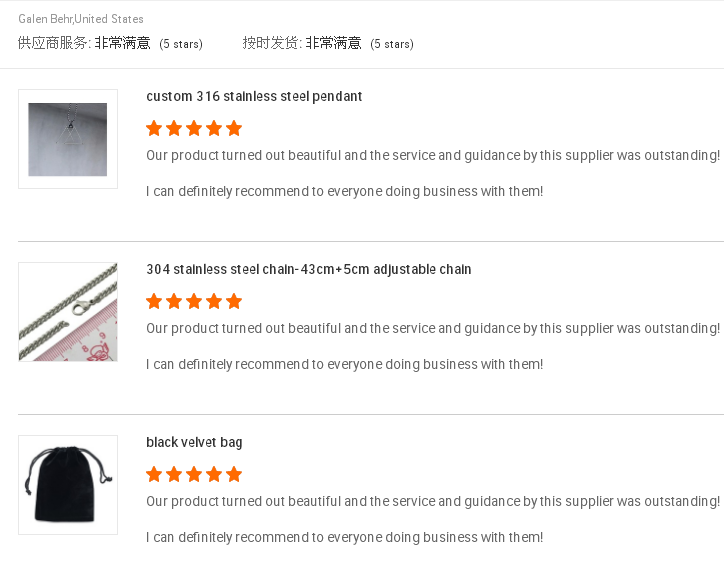Click the fifth star of pendant rating
The width and height of the screenshot is (724, 575).
point(234,128)
